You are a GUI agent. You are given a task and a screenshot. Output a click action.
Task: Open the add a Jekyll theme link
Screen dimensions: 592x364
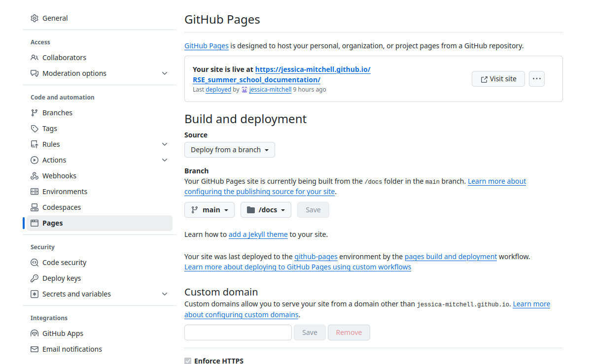pyautogui.click(x=258, y=234)
